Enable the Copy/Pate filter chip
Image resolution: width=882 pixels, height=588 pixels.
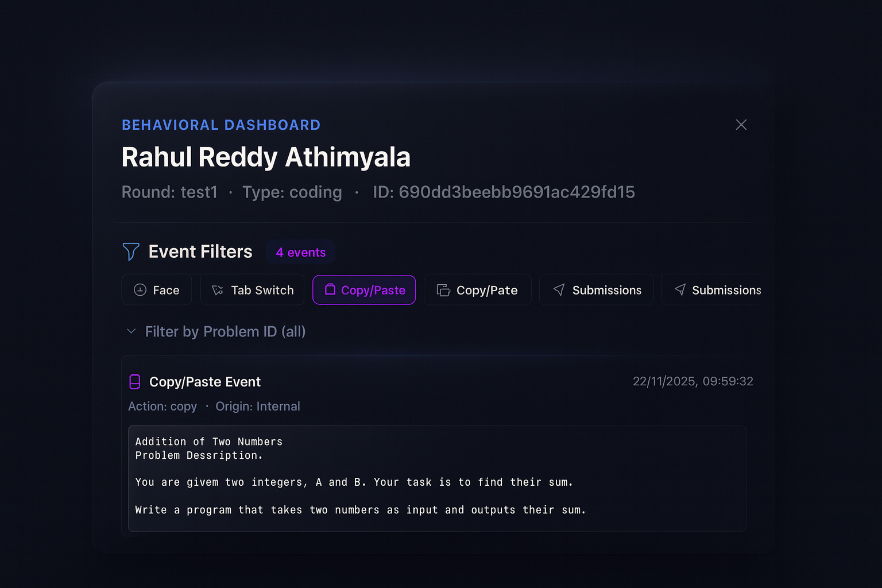pyautogui.click(x=477, y=290)
